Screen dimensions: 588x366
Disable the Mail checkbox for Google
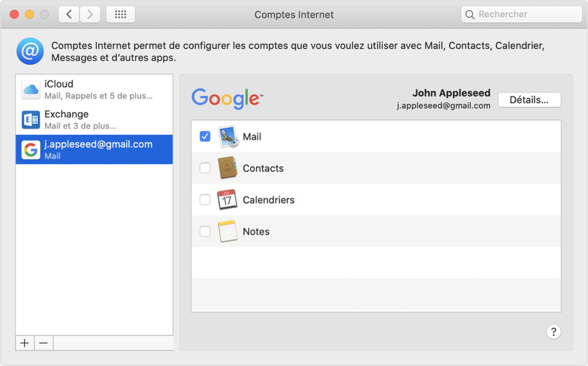[205, 136]
